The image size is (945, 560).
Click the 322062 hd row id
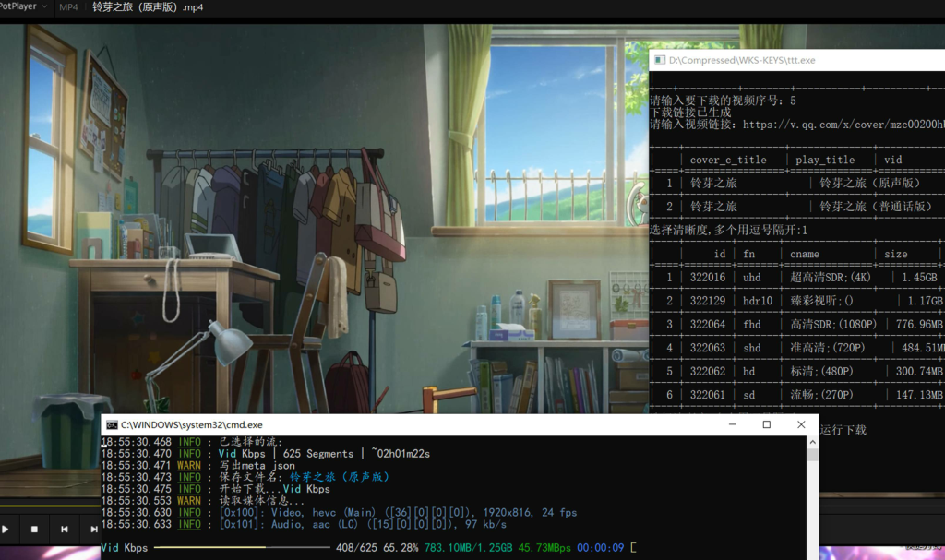[708, 371]
